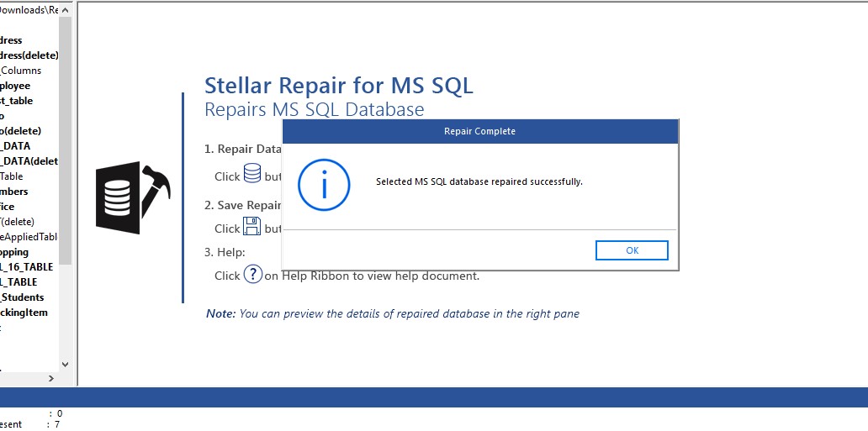Click the 'Repairs MS SQL Database' subtitle
The width and height of the screenshot is (868, 431).
point(314,109)
